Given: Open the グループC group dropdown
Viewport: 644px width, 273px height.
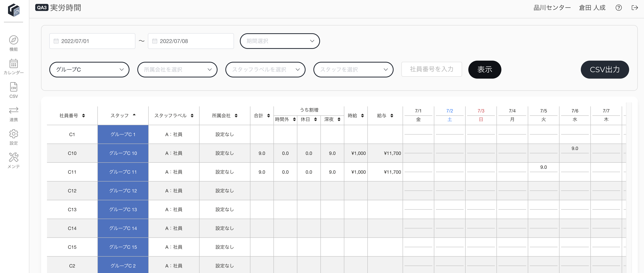Looking at the screenshot, I should tap(89, 69).
